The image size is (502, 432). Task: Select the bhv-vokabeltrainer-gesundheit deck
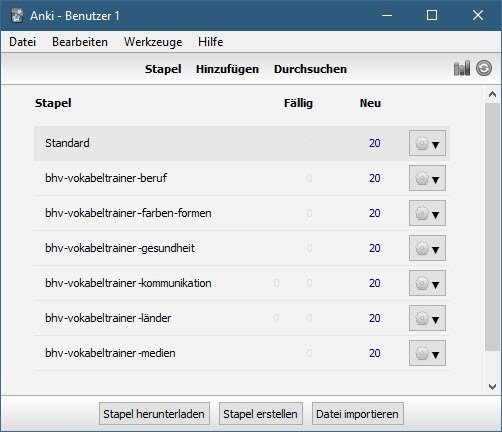point(120,248)
